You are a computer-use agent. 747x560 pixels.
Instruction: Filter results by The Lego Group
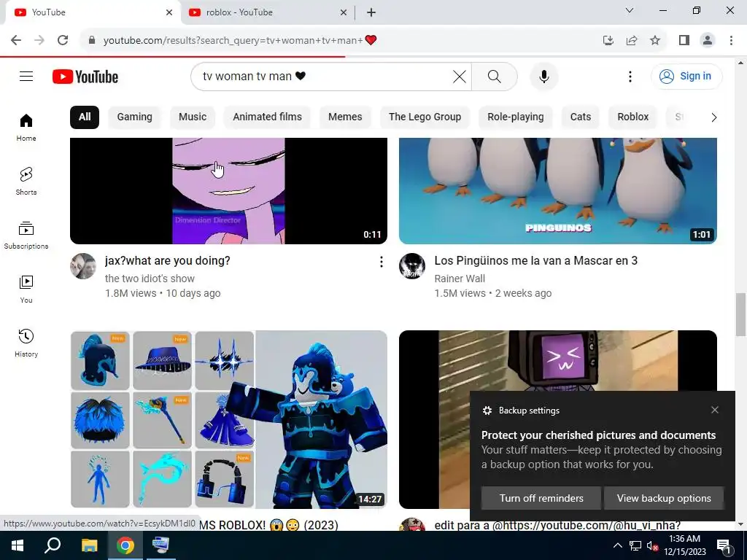pyautogui.click(x=425, y=117)
